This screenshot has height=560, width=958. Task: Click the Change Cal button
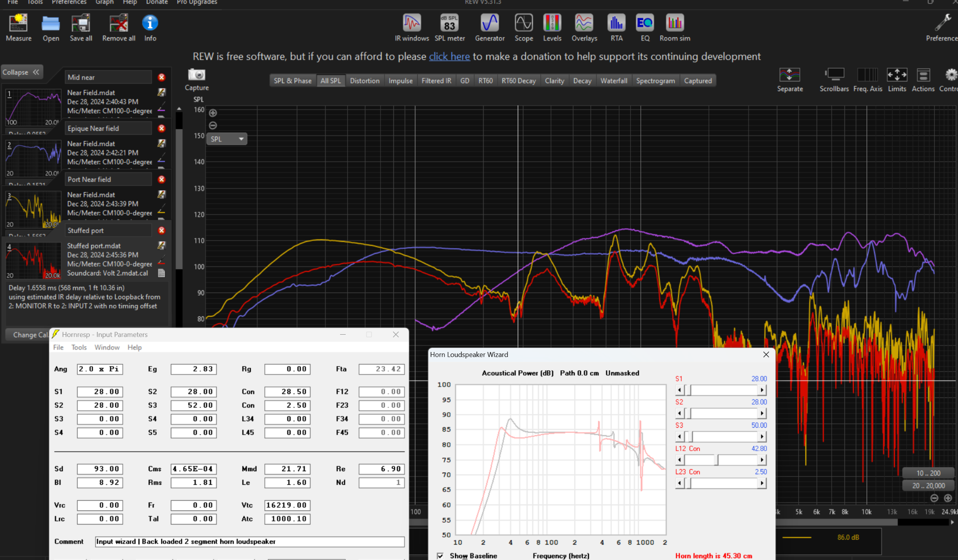[28, 335]
